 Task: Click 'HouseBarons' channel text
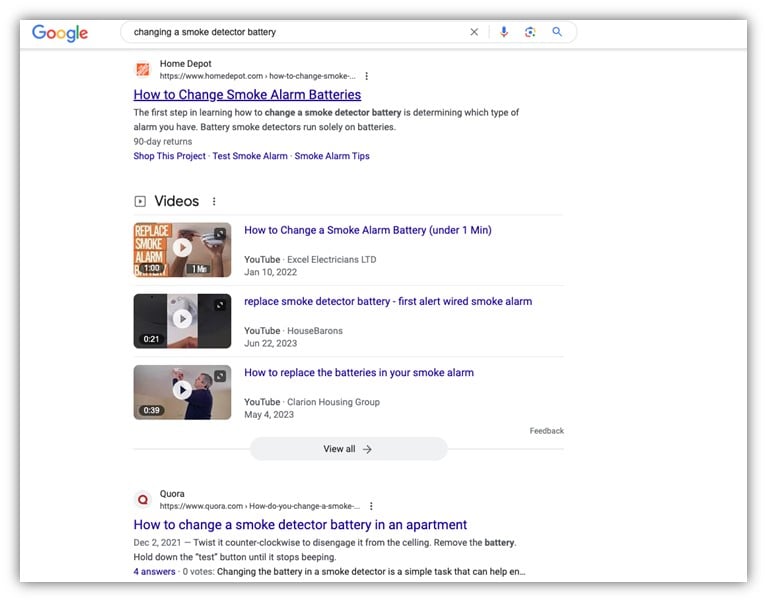click(315, 331)
